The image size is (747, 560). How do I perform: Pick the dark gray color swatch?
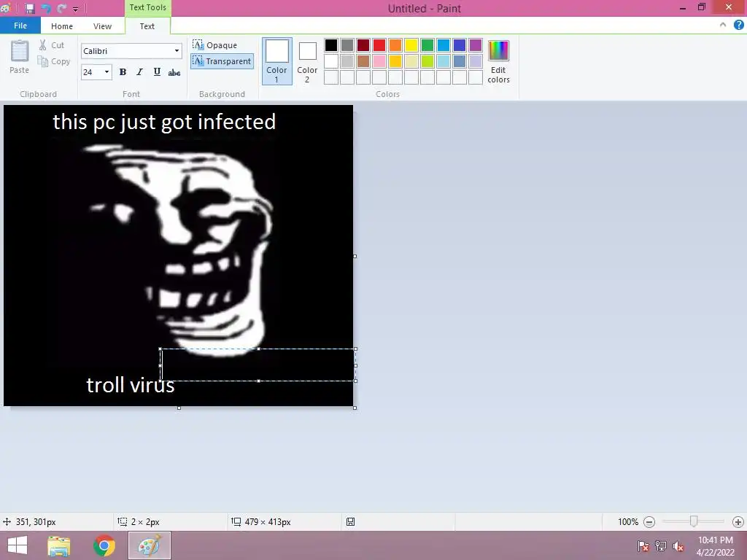point(347,45)
